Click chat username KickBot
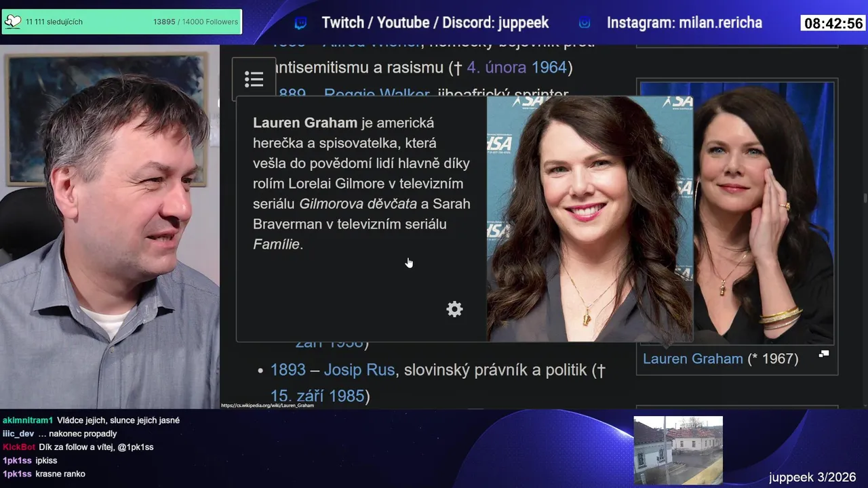Screen dimensions: 868x488 [19, 447]
